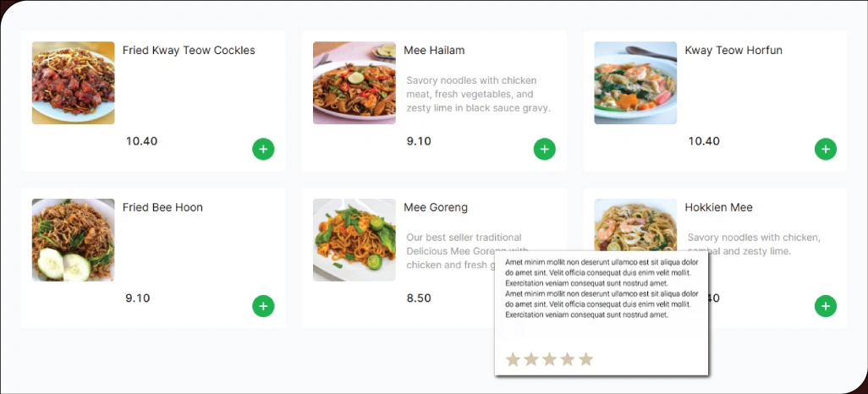The image size is (868, 394).
Task: Select the Fried Bee Hoon heading
Action: pyautogui.click(x=162, y=207)
